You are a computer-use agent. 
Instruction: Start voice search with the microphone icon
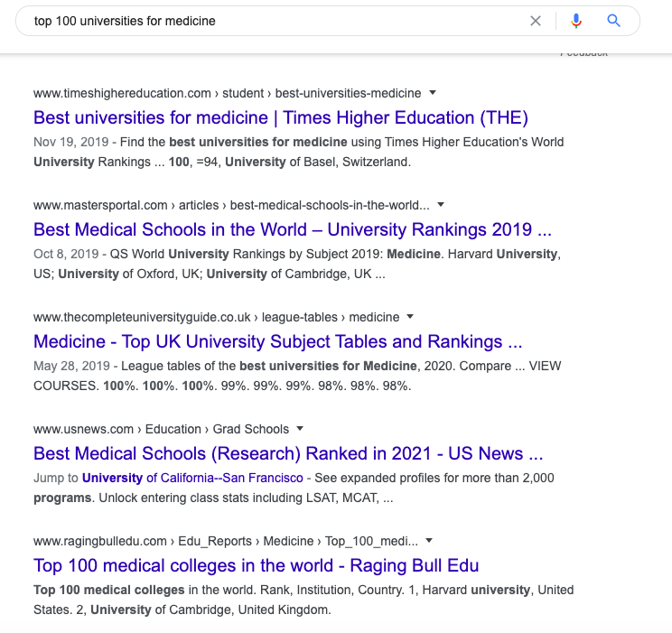[576, 21]
